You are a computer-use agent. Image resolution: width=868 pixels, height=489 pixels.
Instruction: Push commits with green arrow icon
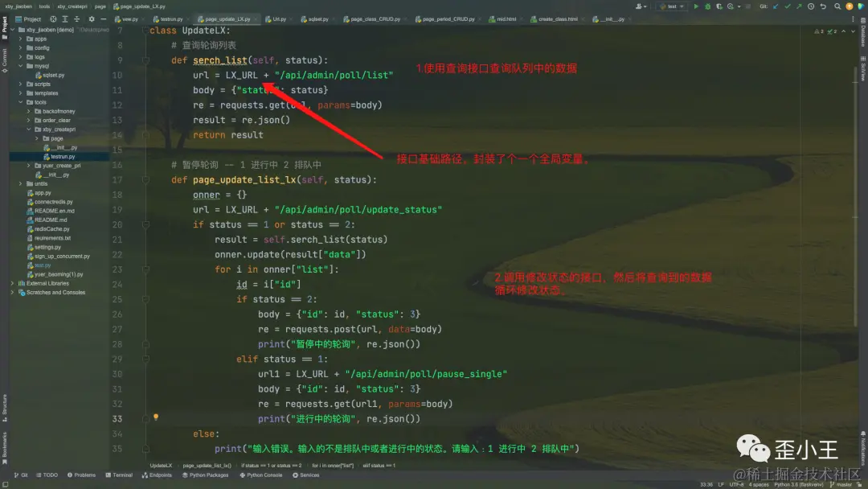pos(799,6)
